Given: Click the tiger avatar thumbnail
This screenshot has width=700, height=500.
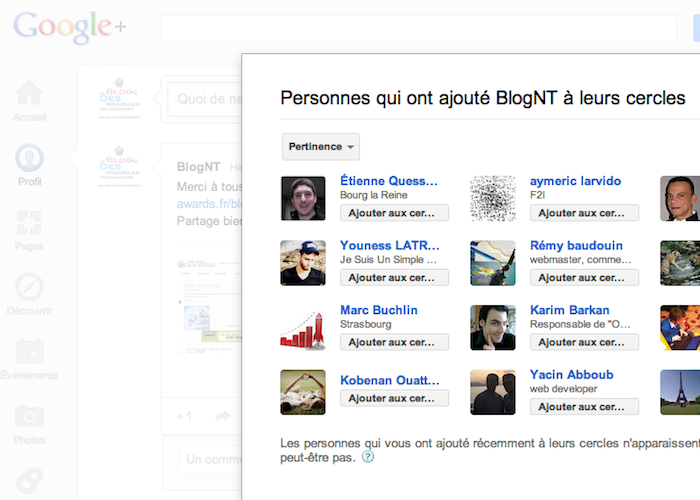Looking at the screenshot, I should [680, 263].
